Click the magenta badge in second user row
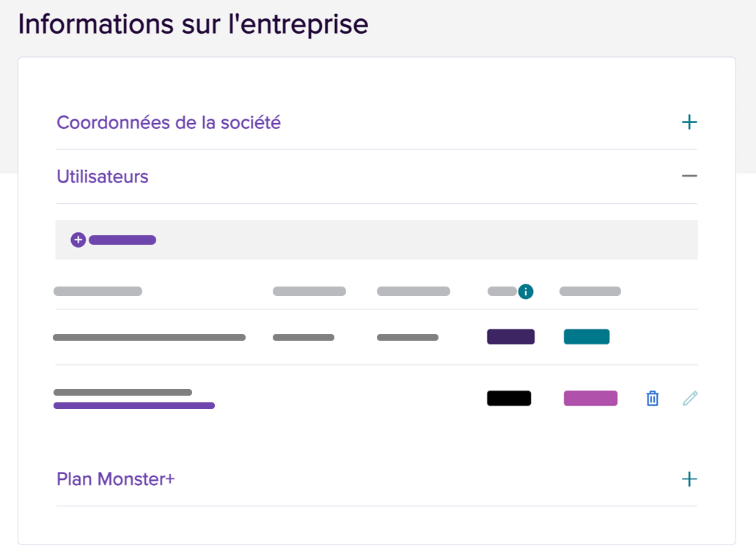The image size is (756, 554). 590,399
